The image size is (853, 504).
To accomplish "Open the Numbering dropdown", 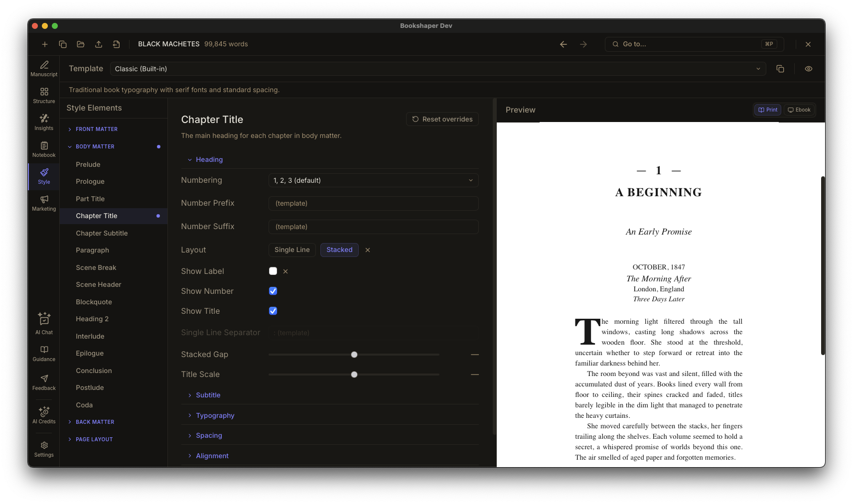I will pos(373,180).
